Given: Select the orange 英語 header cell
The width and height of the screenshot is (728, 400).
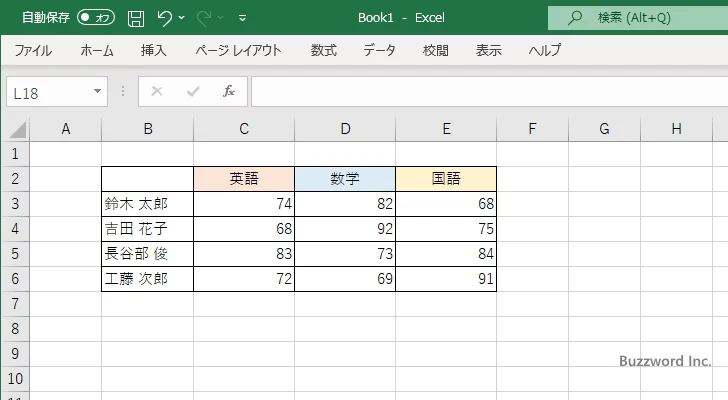Looking at the screenshot, I should 244,179.
